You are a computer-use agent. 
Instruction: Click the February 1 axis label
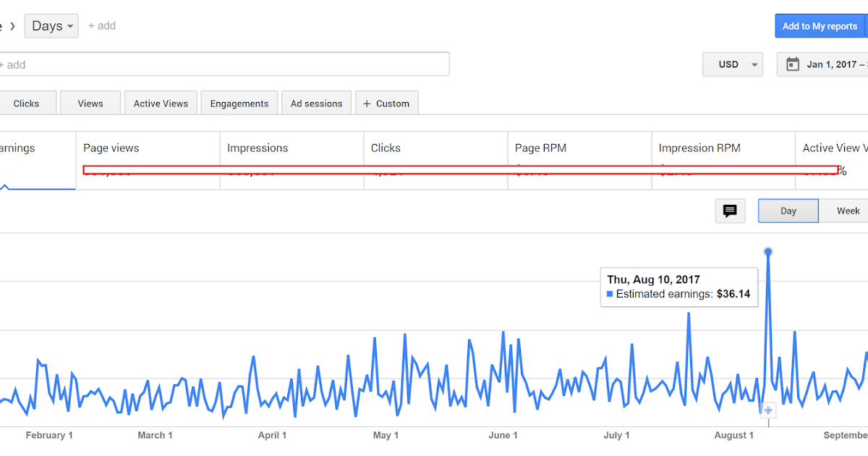pos(49,435)
